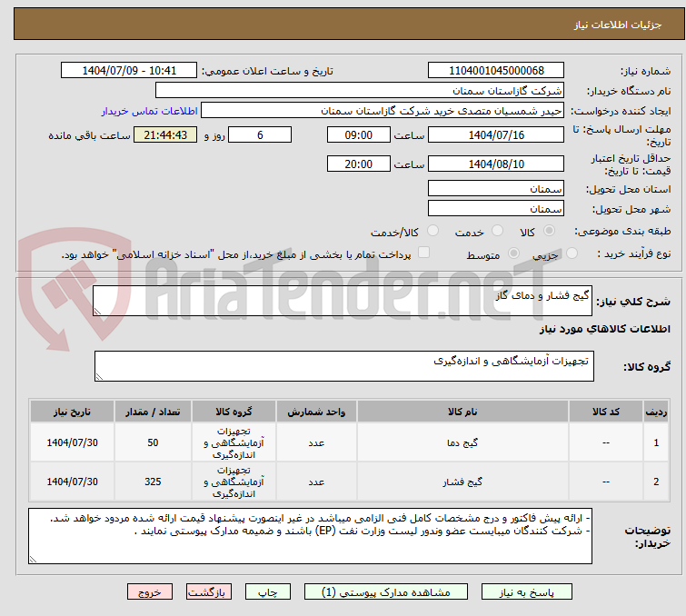The image size is (686, 616).
Task: Click the requester field حیدر شمسیان
Action: 383,111
